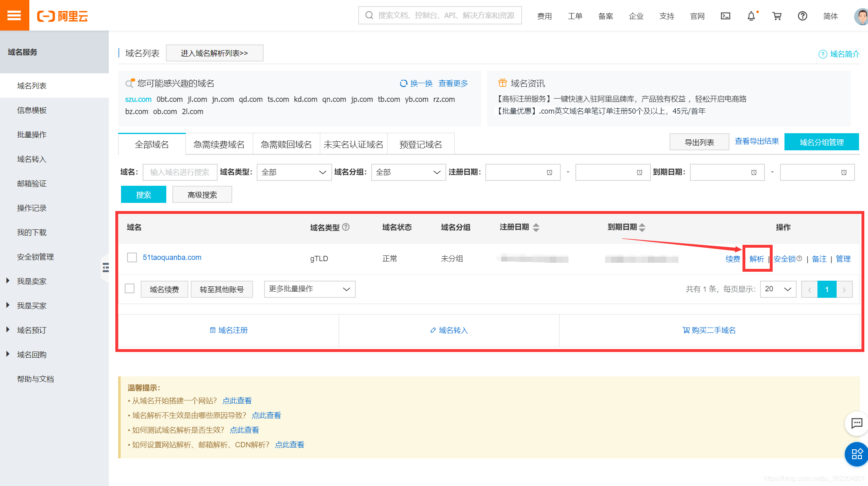Click the 高级搜索 button
The width and height of the screenshot is (868, 486).
(202, 194)
